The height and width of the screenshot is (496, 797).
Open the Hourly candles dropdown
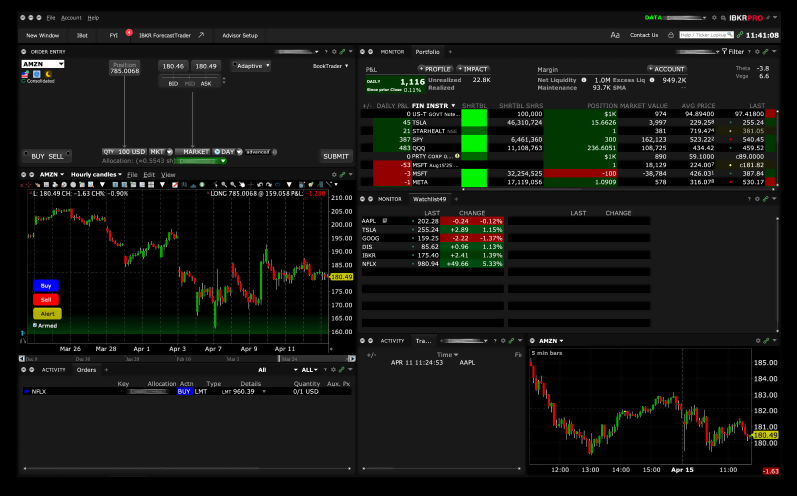[96, 174]
